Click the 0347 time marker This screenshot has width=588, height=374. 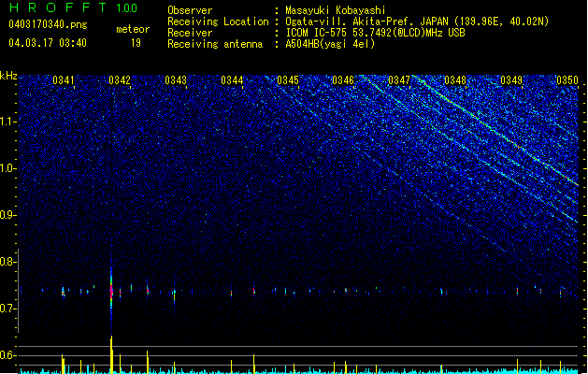[399, 80]
